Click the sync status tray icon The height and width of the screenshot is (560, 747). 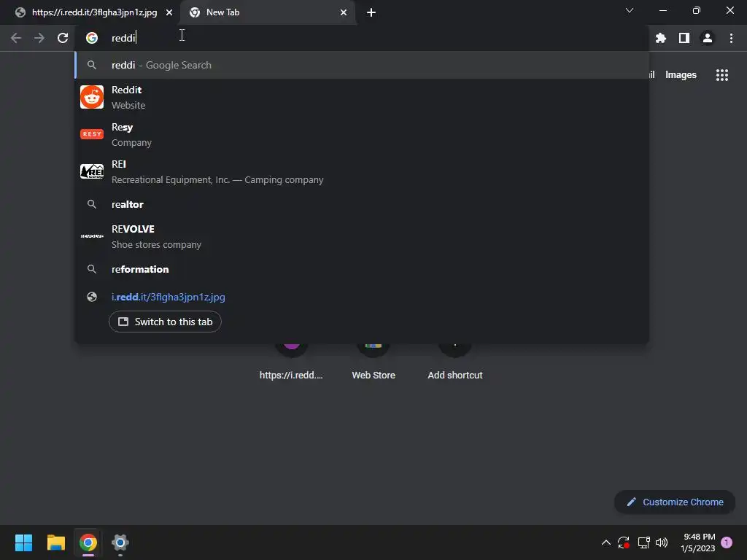[x=624, y=542]
